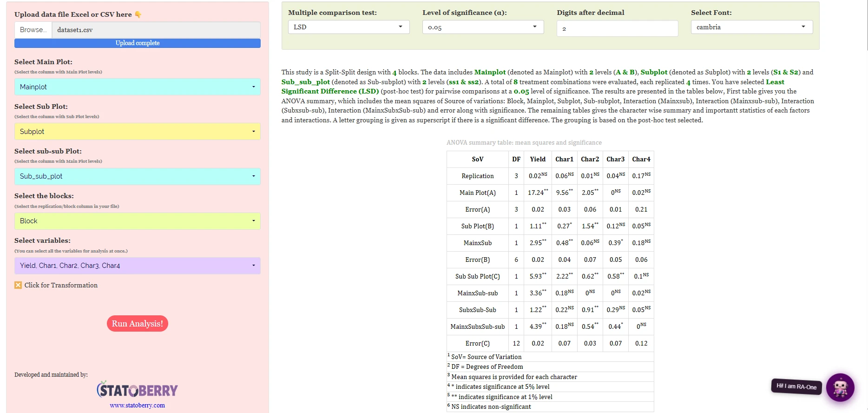Screen dimensions: 868x413
Task: Click the Digits after decimal field
Action: pyautogui.click(x=617, y=28)
